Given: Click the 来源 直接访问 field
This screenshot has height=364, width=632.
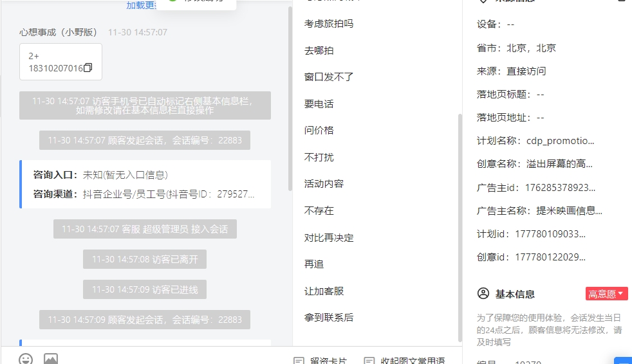Looking at the screenshot, I should [x=511, y=71].
